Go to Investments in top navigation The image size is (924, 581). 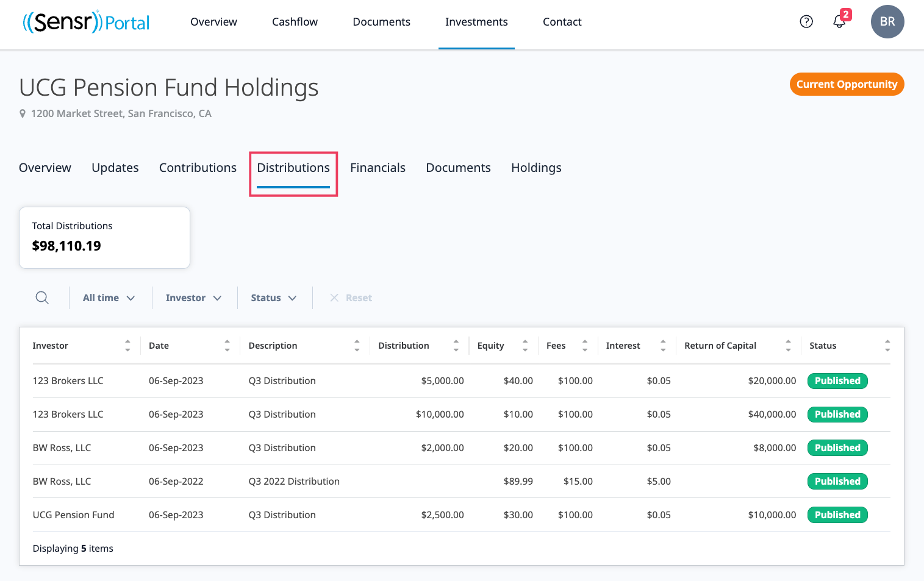(x=476, y=22)
